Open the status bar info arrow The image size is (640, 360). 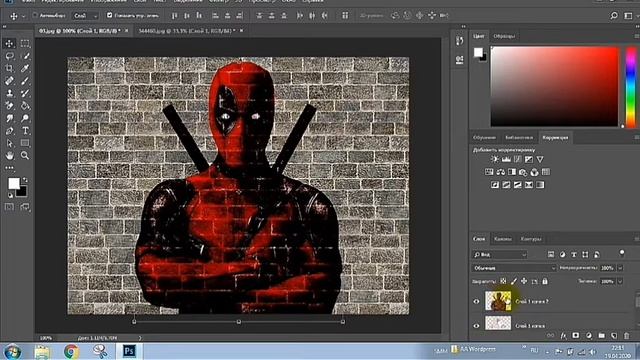140,338
